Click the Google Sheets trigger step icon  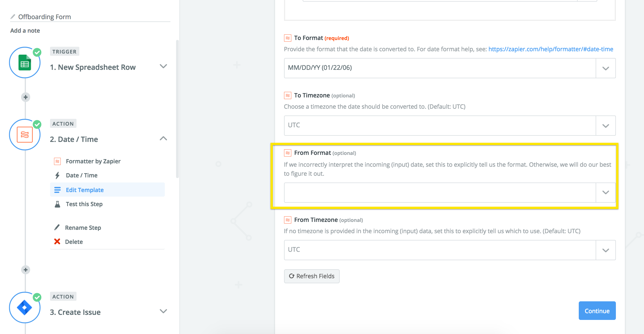pos(25,63)
